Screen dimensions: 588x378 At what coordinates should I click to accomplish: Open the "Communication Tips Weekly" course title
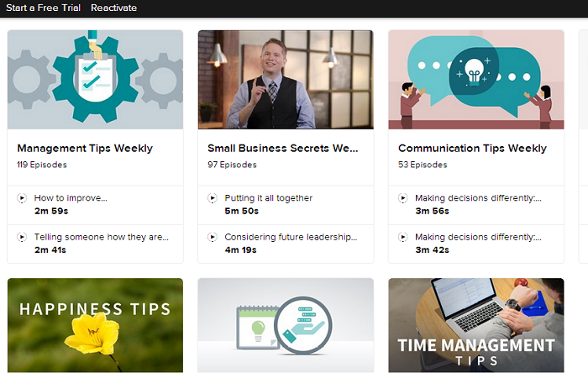(472, 149)
